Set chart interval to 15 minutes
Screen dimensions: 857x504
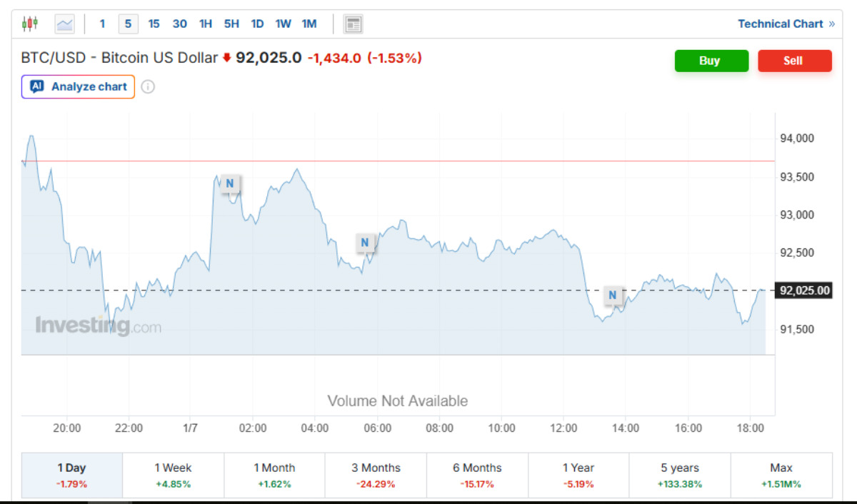tap(154, 24)
